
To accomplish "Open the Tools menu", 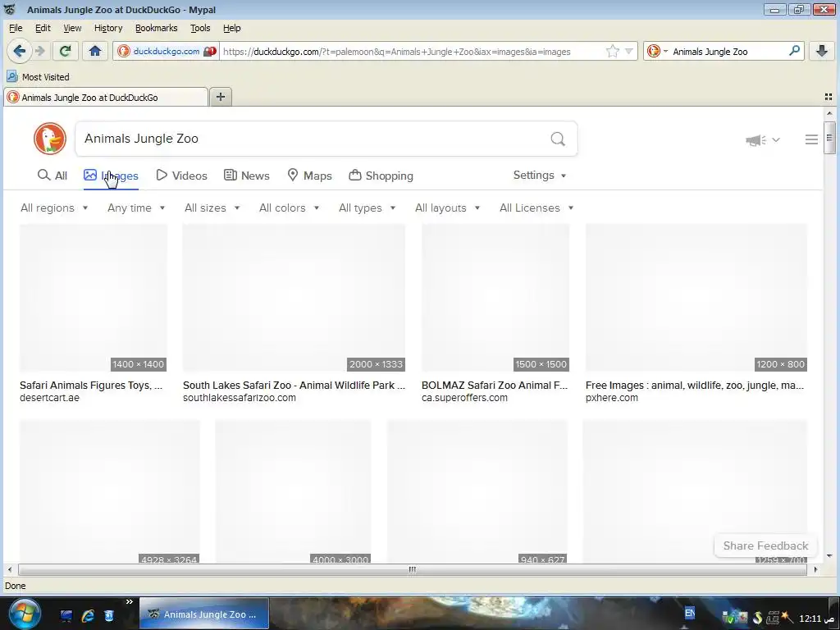I will pyautogui.click(x=200, y=28).
